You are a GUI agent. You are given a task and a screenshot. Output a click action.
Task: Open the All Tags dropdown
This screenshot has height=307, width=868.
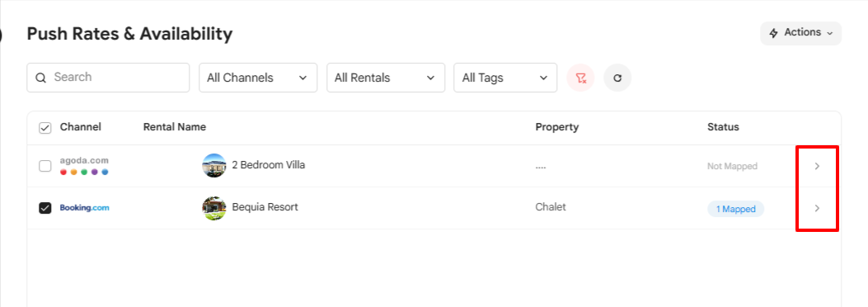tap(505, 78)
